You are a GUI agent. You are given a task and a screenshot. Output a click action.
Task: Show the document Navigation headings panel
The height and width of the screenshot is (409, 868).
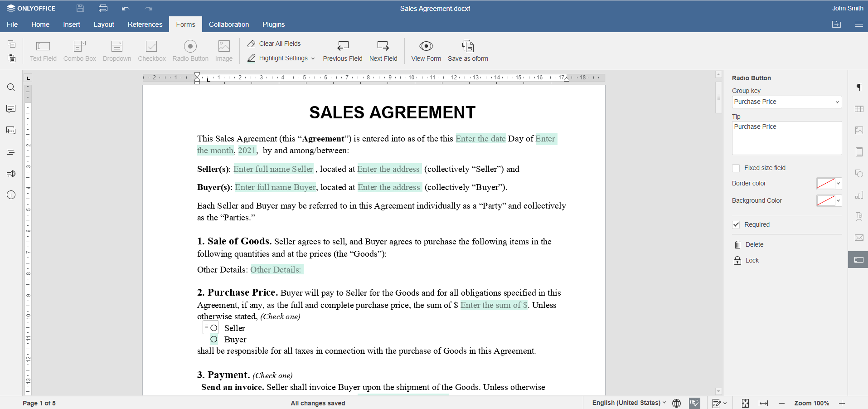pyautogui.click(x=11, y=151)
